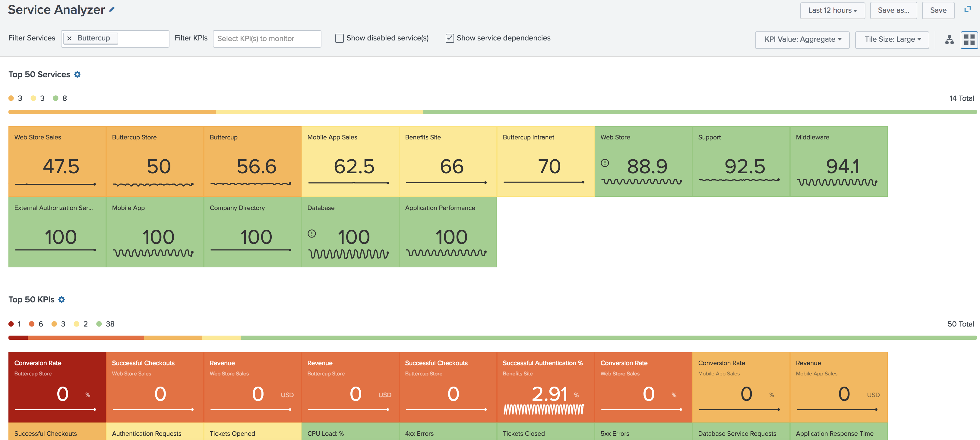Click the 14 Total services count
This screenshot has width=980, height=440.
(x=961, y=98)
